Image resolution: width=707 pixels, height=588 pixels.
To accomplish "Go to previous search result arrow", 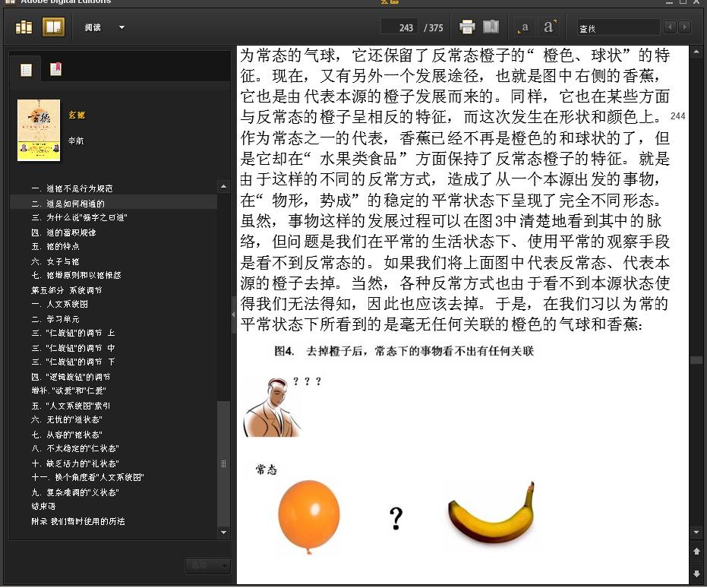I will pyautogui.click(x=670, y=27).
